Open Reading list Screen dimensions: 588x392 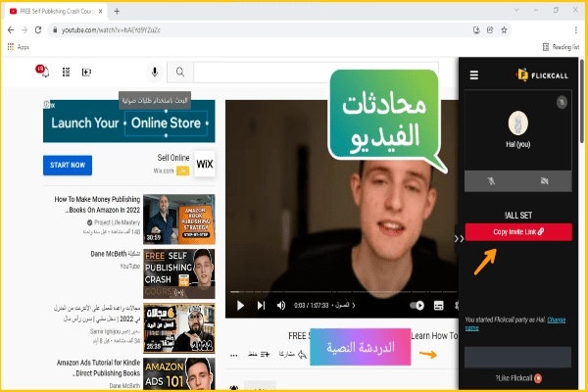(x=561, y=47)
